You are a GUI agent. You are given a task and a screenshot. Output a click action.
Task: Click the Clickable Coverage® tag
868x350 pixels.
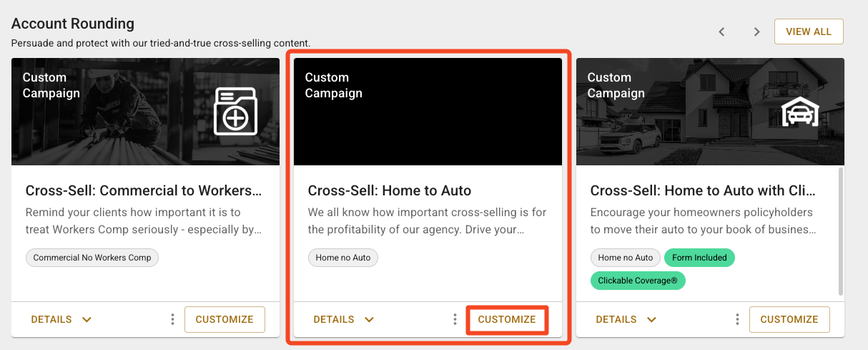638,281
